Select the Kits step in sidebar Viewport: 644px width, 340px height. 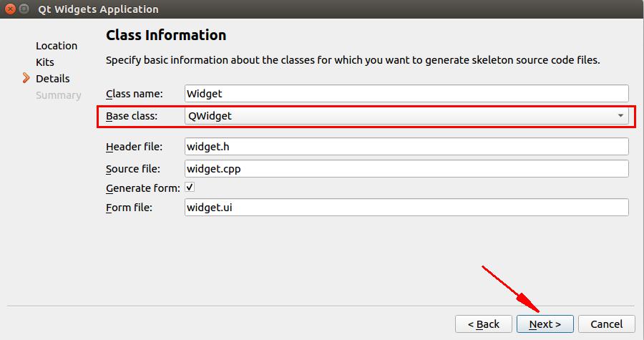coord(45,62)
